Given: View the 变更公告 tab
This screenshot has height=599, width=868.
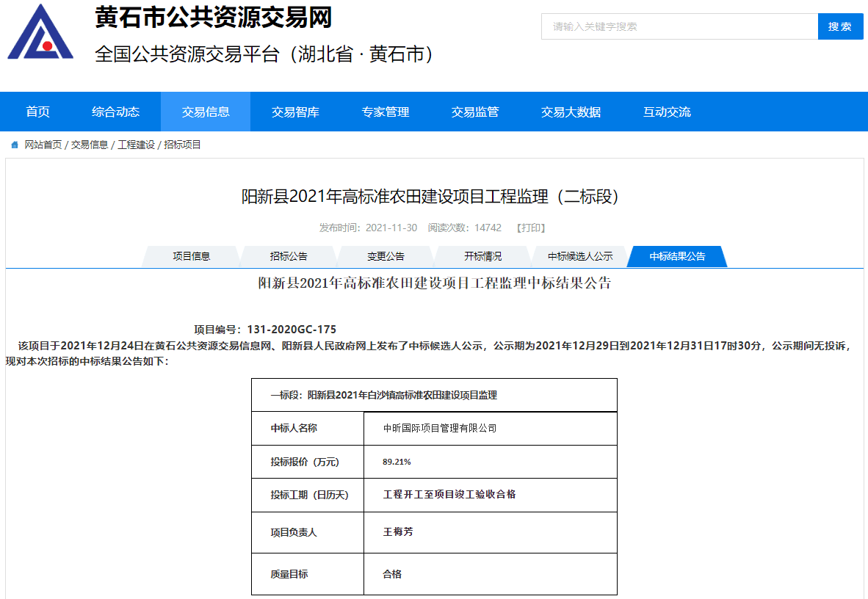Looking at the screenshot, I should click(386, 256).
